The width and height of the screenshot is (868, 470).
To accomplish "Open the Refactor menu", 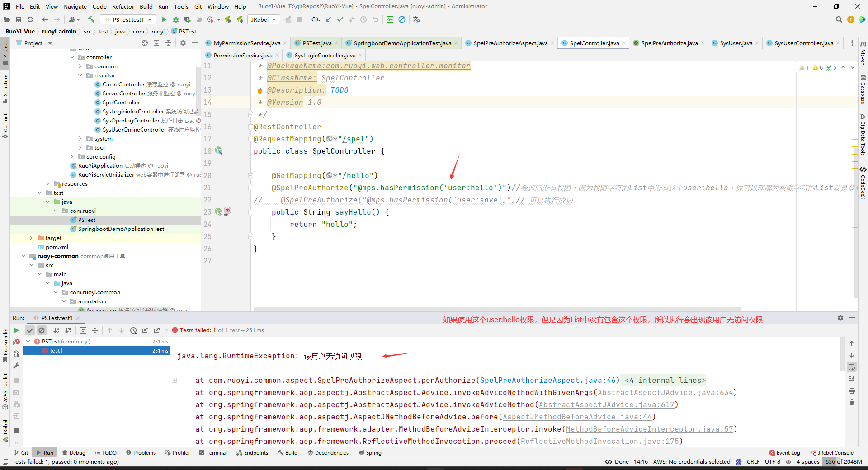I will pos(123,6).
